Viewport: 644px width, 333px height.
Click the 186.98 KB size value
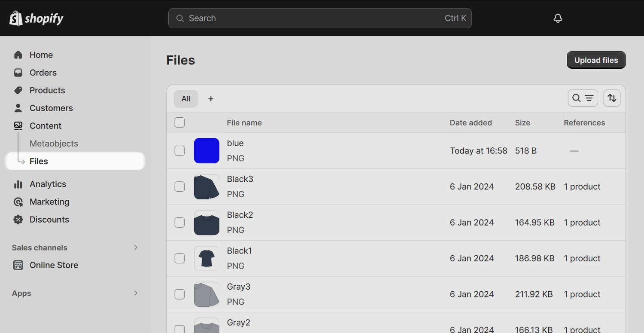point(535,258)
